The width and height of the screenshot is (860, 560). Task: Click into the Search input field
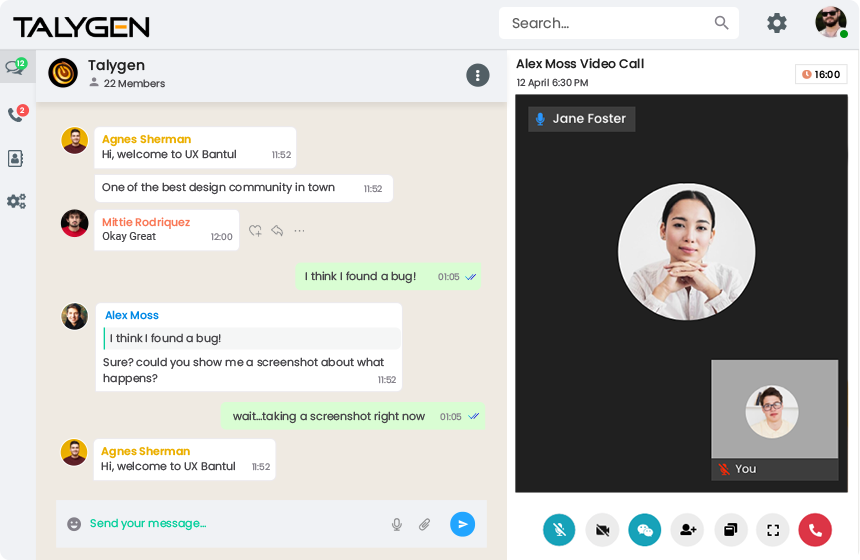[x=619, y=23]
